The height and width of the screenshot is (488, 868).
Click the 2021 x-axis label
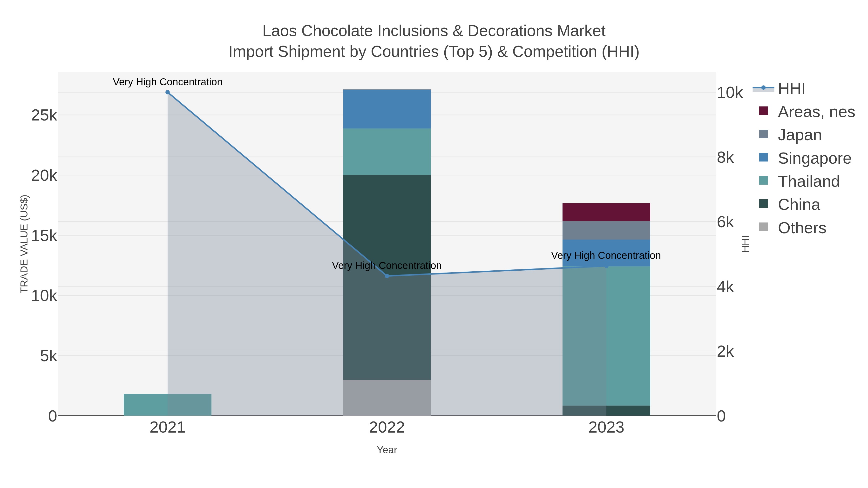tap(168, 428)
